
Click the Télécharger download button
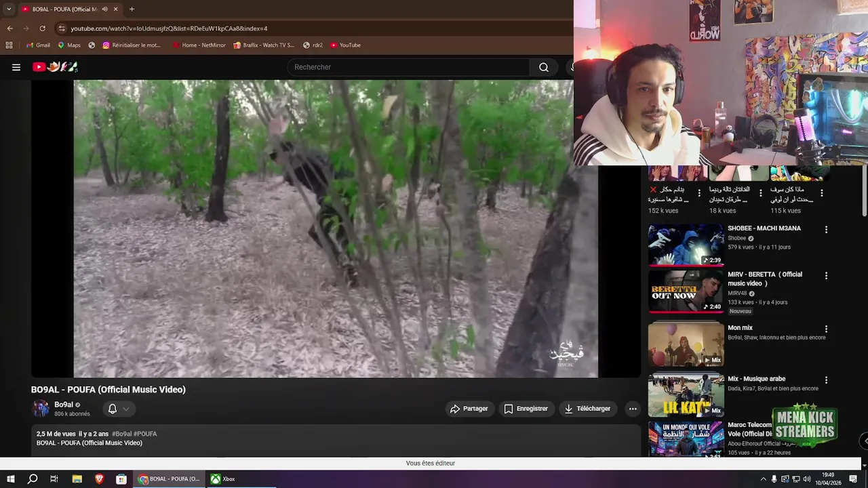coord(587,409)
